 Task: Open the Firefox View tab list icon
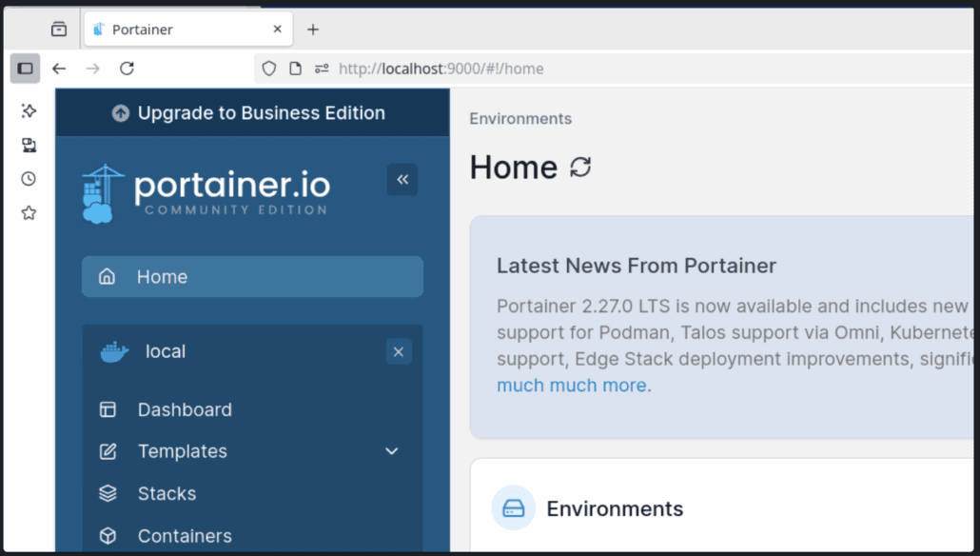(59, 29)
